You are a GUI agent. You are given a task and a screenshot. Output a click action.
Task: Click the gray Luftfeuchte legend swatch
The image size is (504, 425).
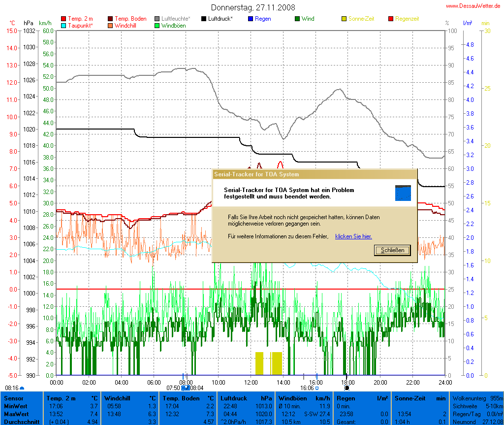pos(157,19)
